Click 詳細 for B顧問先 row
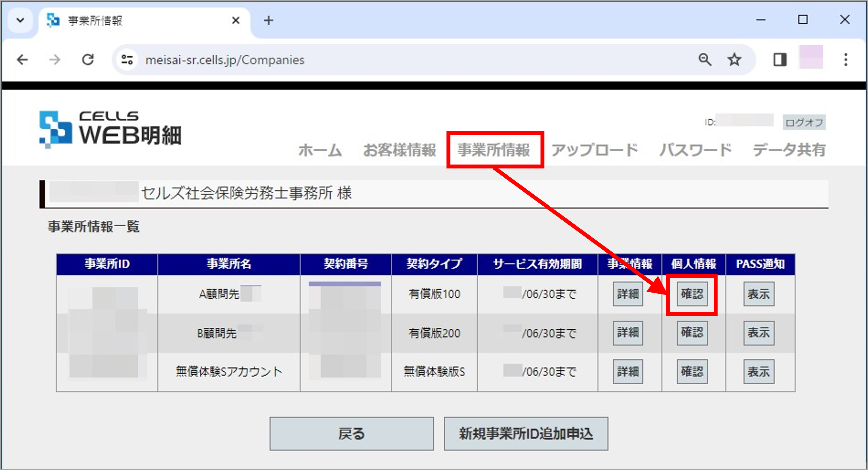Screen dimensions: 868x470 [x=628, y=333]
